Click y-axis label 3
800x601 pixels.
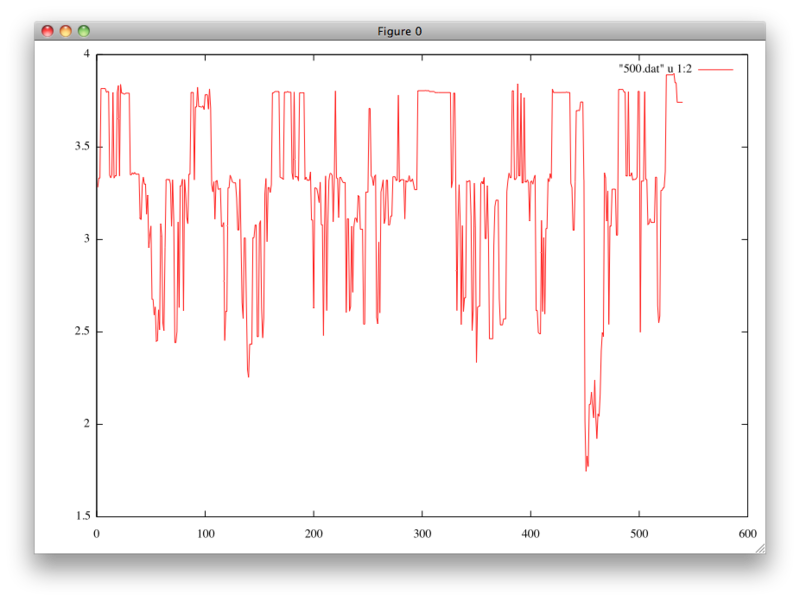coord(86,239)
